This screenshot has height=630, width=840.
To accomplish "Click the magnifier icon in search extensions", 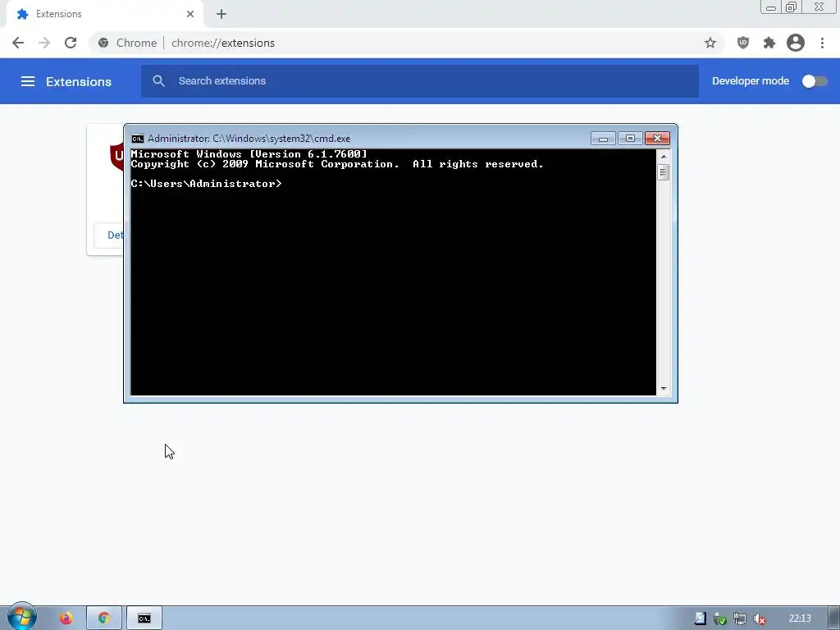I will 158,81.
